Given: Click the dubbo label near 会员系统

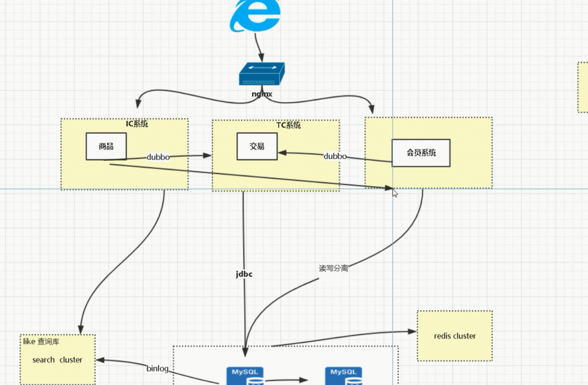Looking at the screenshot, I should pyautogui.click(x=335, y=156).
